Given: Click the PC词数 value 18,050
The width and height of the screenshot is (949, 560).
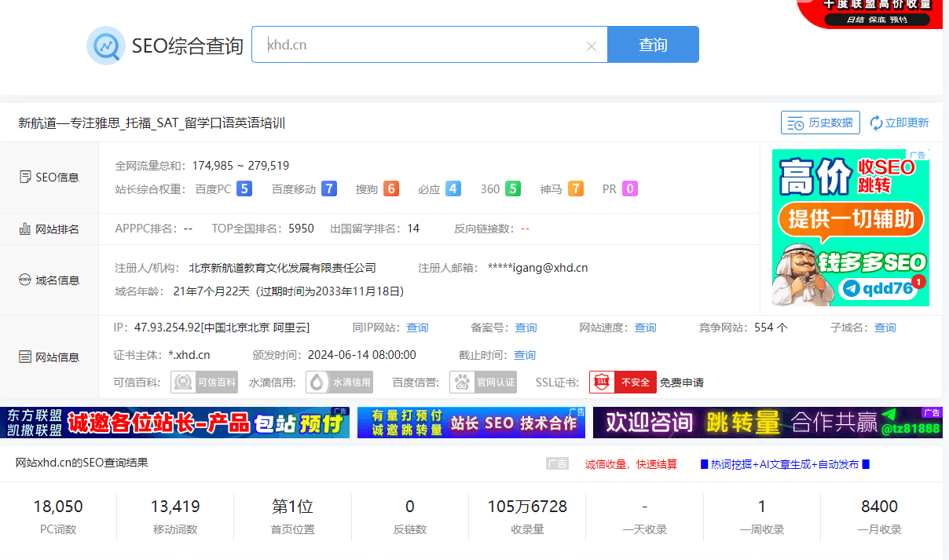Looking at the screenshot, I should [x=58, y=507].
